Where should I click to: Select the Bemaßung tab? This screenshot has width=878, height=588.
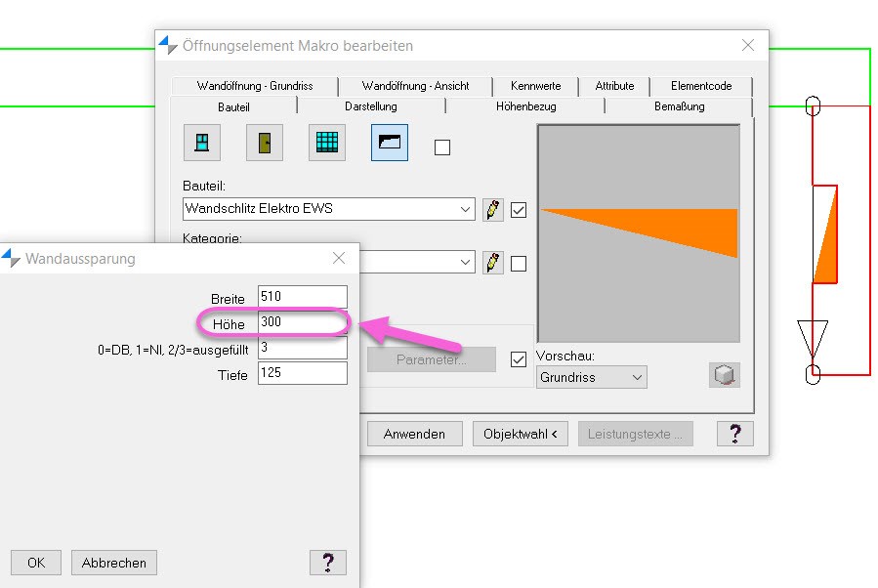coord(679,106)
